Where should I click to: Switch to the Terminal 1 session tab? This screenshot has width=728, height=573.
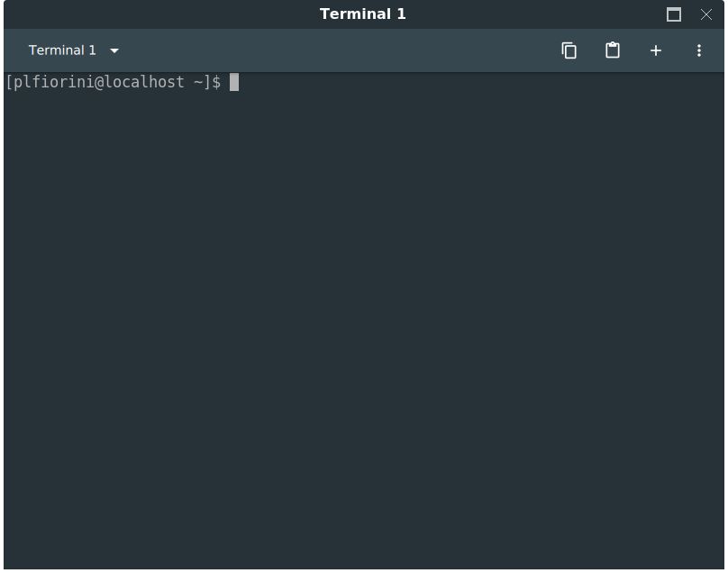coord(63,50)
